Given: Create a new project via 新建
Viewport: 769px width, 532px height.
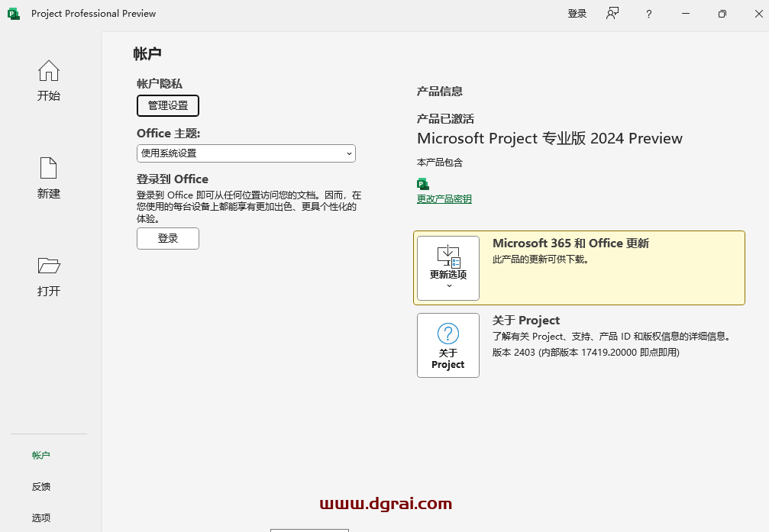Looking at the screenshot, I should [49, 179].
